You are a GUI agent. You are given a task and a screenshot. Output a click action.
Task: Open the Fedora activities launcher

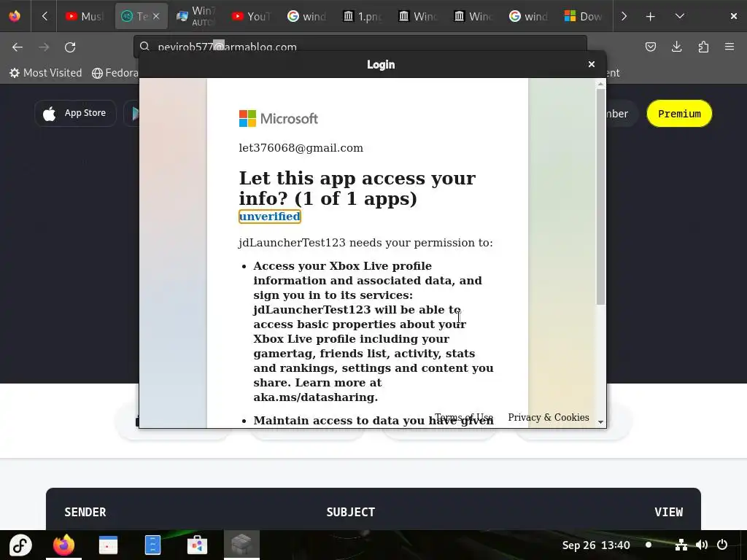[x=20, y=545]
